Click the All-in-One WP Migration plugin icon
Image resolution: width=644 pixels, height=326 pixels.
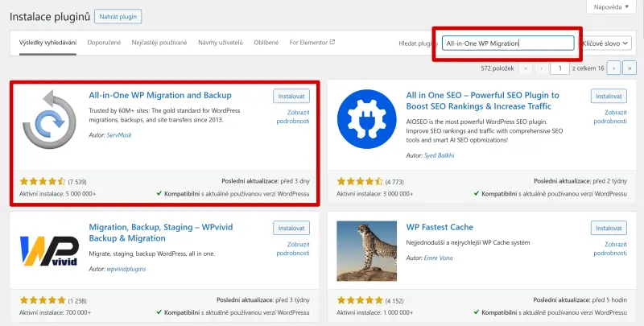tap(49, 119)
